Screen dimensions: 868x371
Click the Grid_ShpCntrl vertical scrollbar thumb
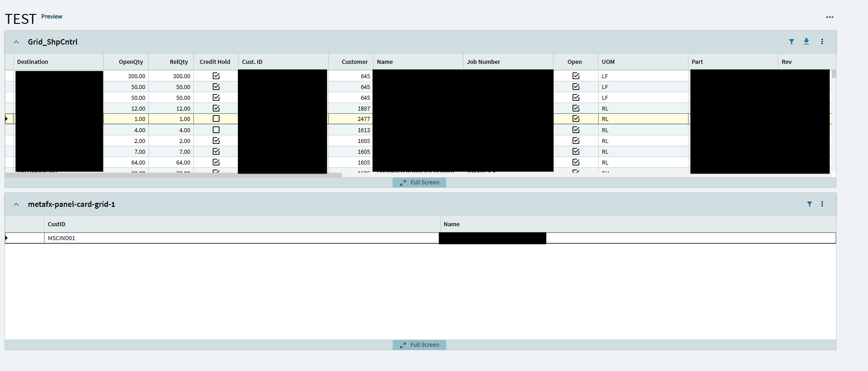[x=834, y=74]
